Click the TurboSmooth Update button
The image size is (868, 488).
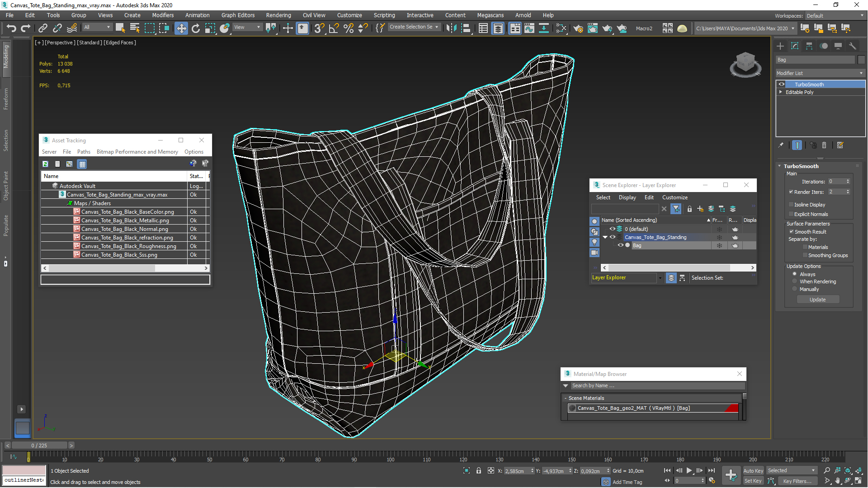pyautogui.click(x=817, y=300)
